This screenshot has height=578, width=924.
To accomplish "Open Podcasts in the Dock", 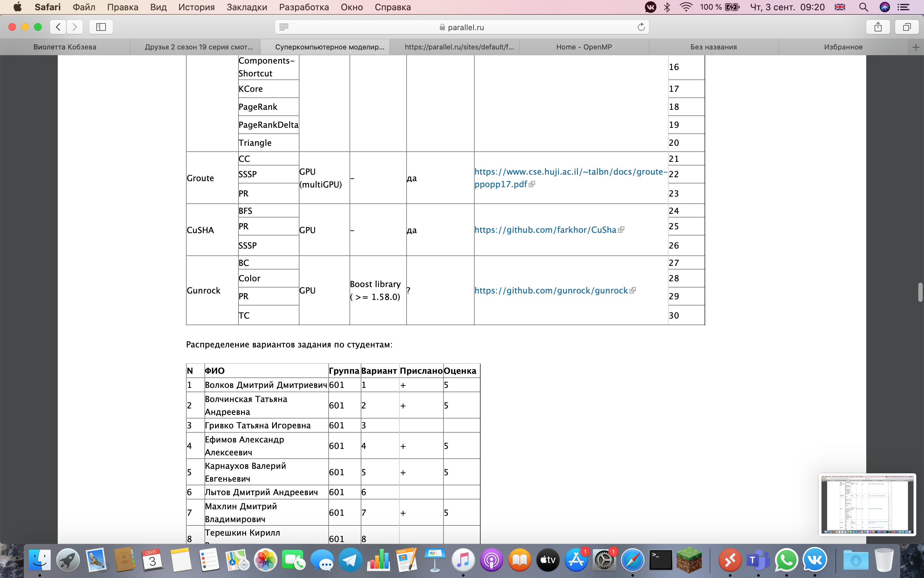I will [x=492, y=560].
